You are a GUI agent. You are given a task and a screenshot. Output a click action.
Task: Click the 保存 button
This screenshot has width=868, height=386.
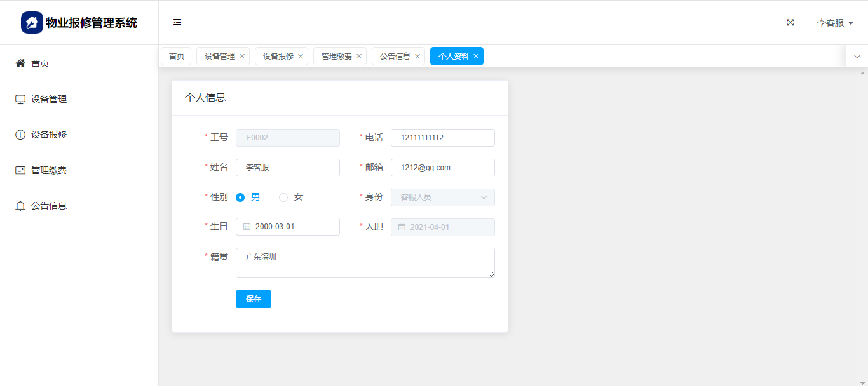(x=253, y=299)
